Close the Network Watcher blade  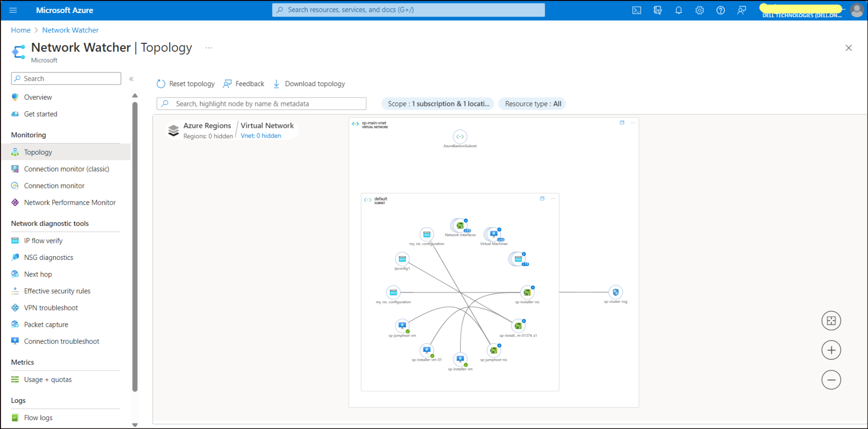click(x=849, y=47)
